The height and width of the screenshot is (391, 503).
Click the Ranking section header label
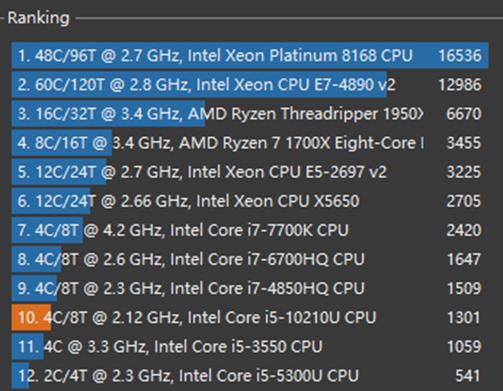click(38, 18)
